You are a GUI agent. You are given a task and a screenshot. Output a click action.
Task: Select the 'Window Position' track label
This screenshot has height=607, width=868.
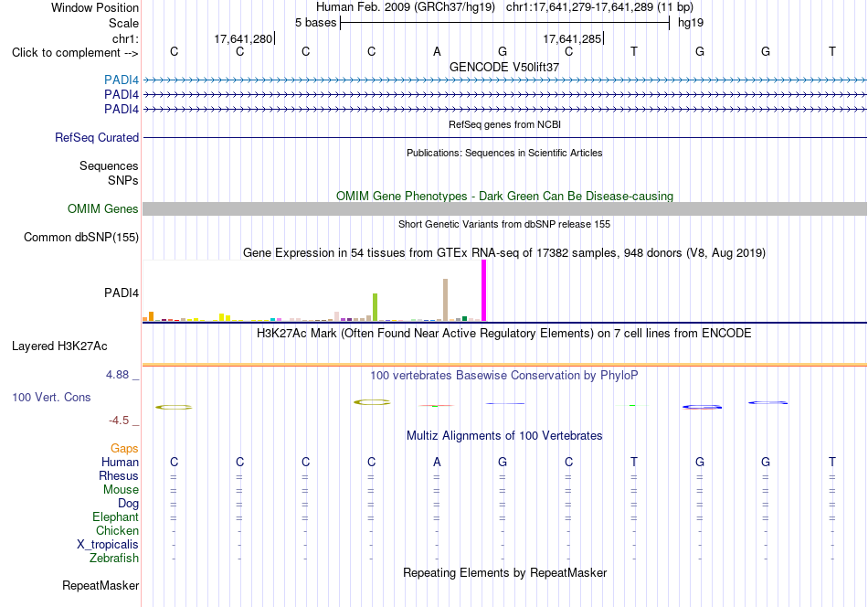tap(95, 7)
